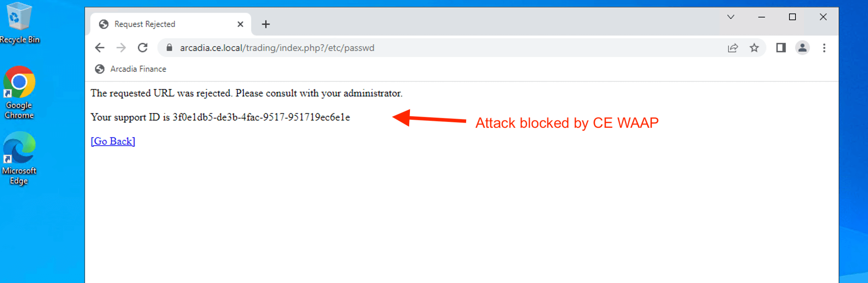Click the padlock site info icon
The width and height of the screenshot is (868, 283).
pyautogui.click(x=169, y=48)
